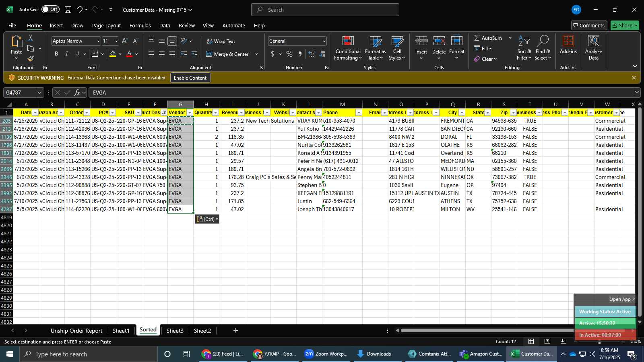Click the Paste clipboard icon

point(17,41)
